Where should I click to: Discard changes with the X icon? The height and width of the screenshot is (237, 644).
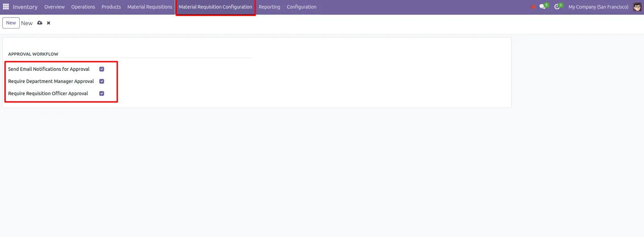pos(48,23)
